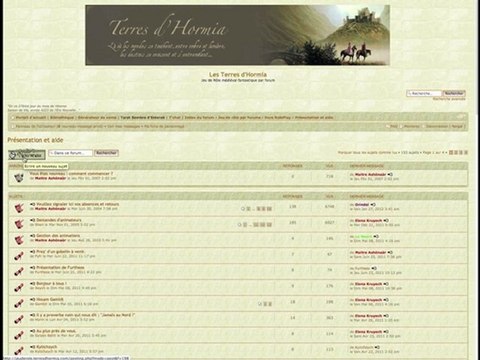Screen dimensions: 480x360
Task: Click announcement icon beside 'comment commencer ?' topic
Action: click(x=19, y=178)
